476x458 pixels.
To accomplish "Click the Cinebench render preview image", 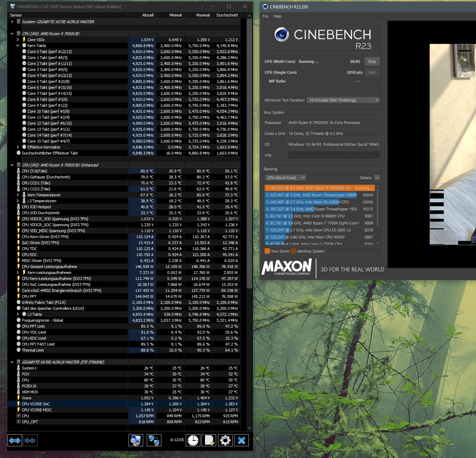I will (453, 144).
